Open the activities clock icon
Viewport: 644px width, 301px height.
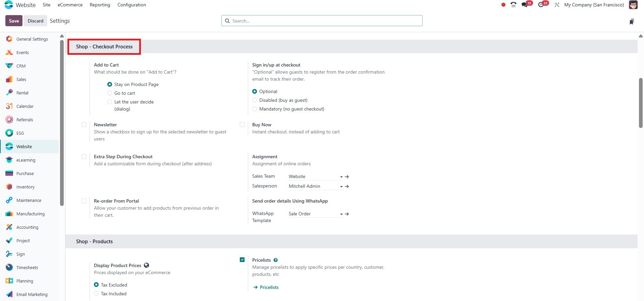click(x=541, y=5)
